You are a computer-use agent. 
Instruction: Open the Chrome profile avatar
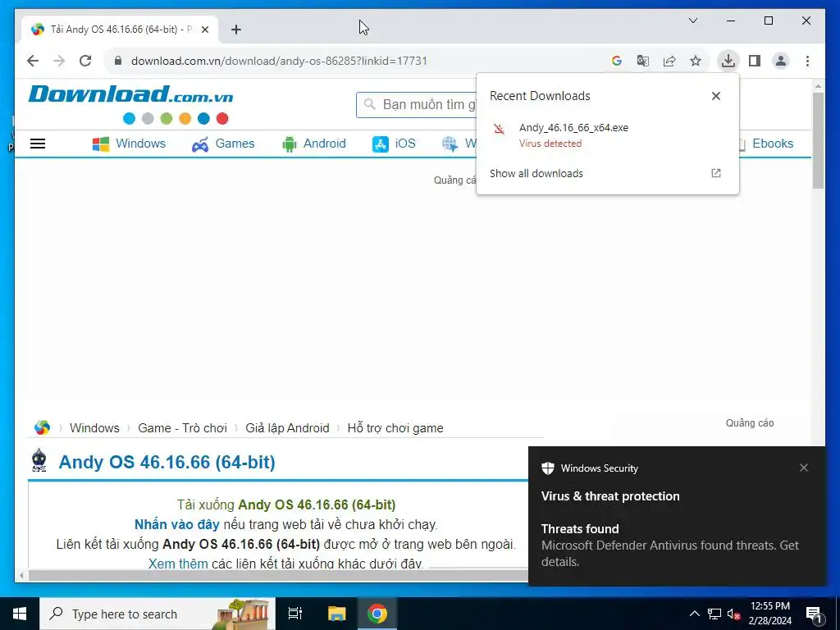pyautogui.click(x=781, y=61)
